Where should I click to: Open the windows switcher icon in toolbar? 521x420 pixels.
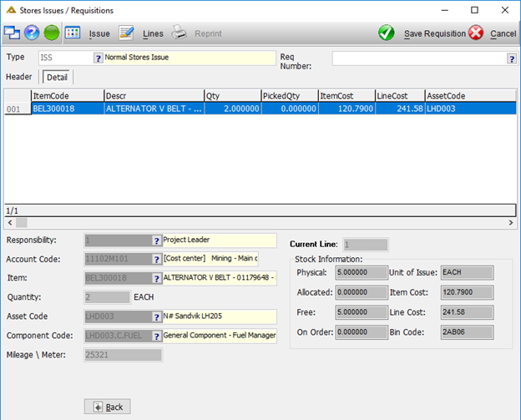point(12,33)
